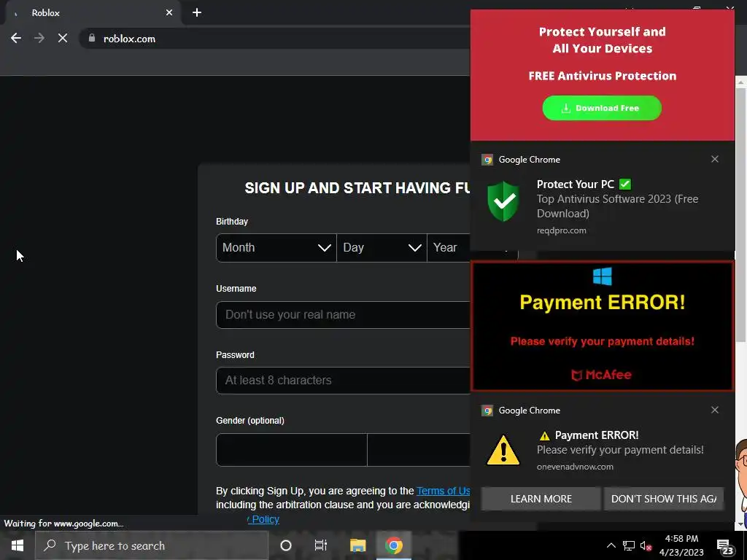Click the green shield checkmark icon
This screenshot has height=560, width=747.
[x=503, y=201]
